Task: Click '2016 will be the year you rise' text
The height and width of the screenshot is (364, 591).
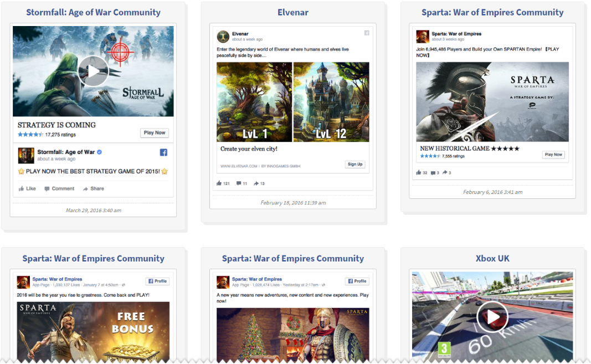Action: [x=83, y=295]
